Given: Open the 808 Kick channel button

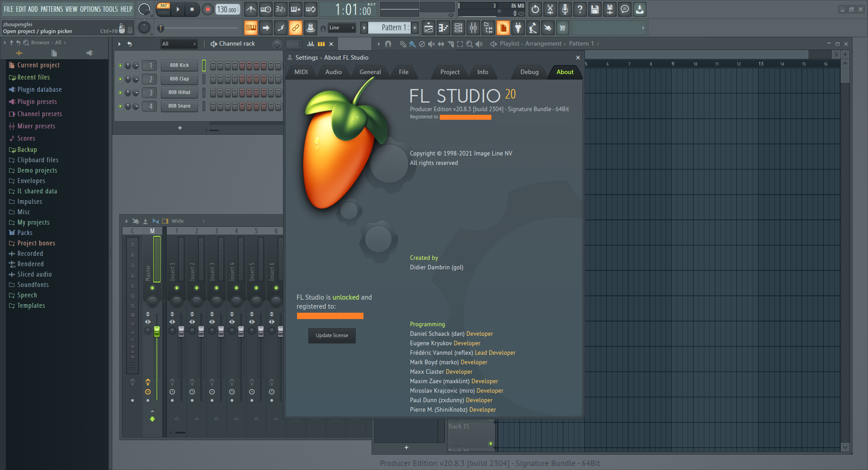Looking at the screenshot, I should click(x=179, y=66).
